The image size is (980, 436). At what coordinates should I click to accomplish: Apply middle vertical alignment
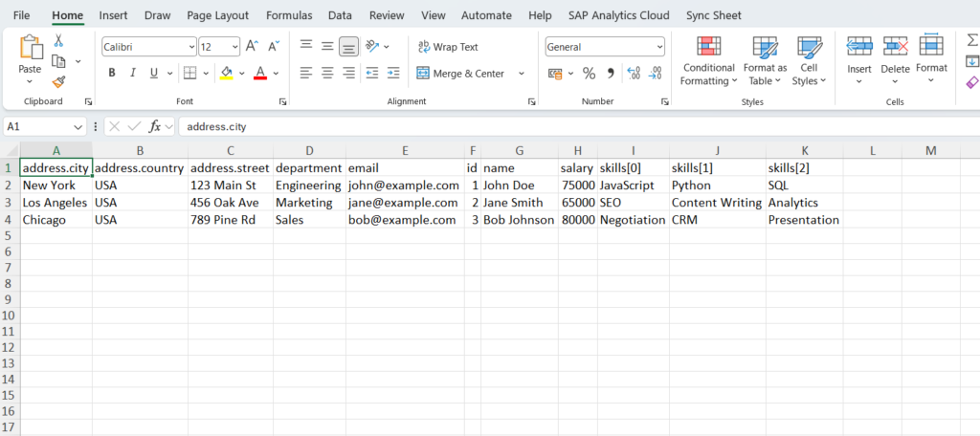pos(327,46)
